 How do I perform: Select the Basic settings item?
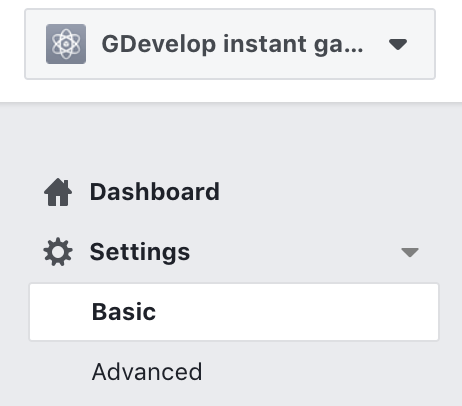click(234, 312)
